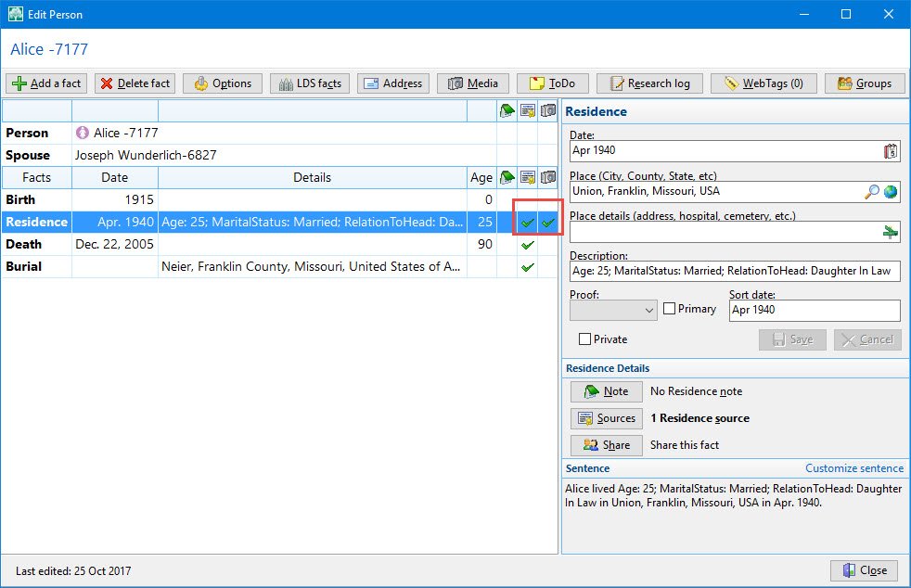Click the date calendar calculator icon
Image resolution: width=911 pixels, height=588 pixels.
coord(891,151)
